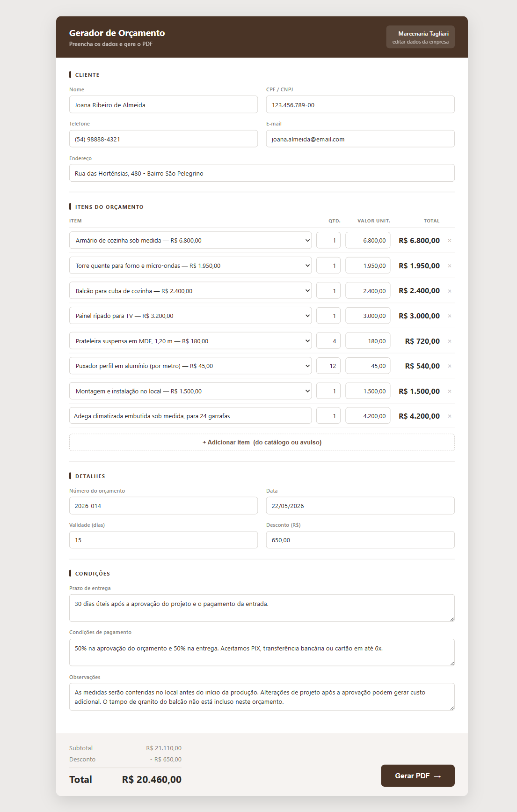Open the Balcão para cuba item dropdown

point(190,291)
